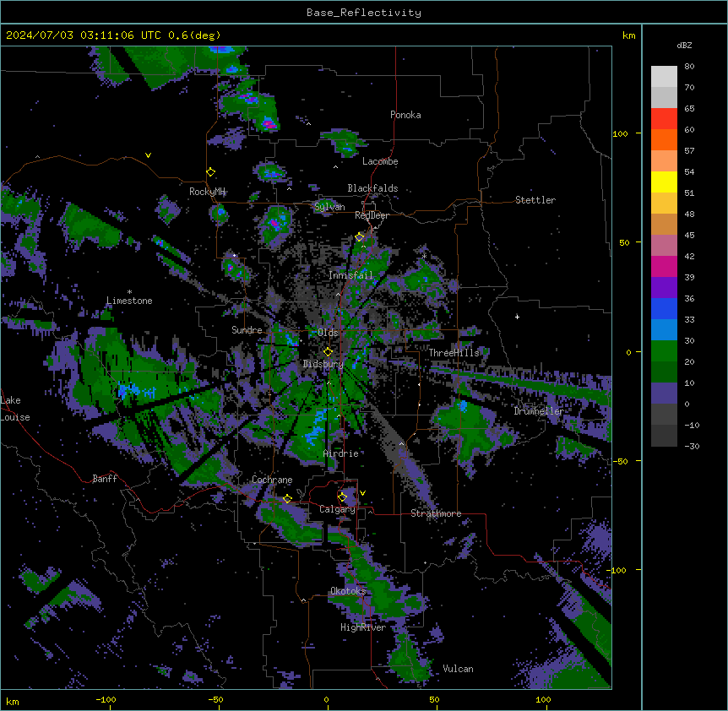The image size is (728, 711).
Task: Click the Sylvan map label
Action: pos(329,207)
